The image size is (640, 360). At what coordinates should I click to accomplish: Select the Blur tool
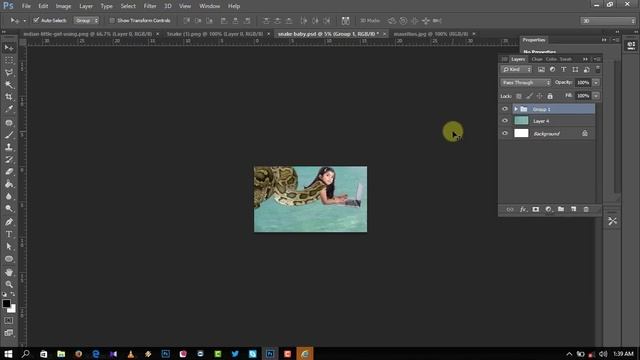[x=9, y=196]
